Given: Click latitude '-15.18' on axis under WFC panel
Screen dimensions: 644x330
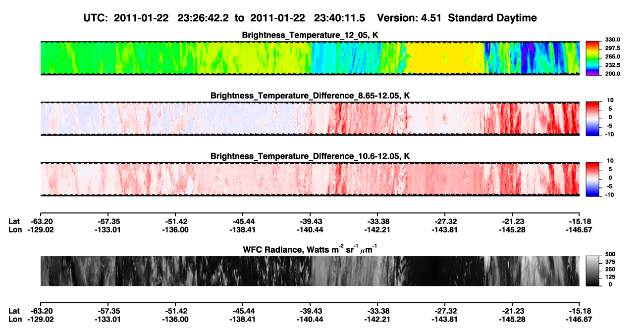Looking at the screenshot, I should coord(580,311).
